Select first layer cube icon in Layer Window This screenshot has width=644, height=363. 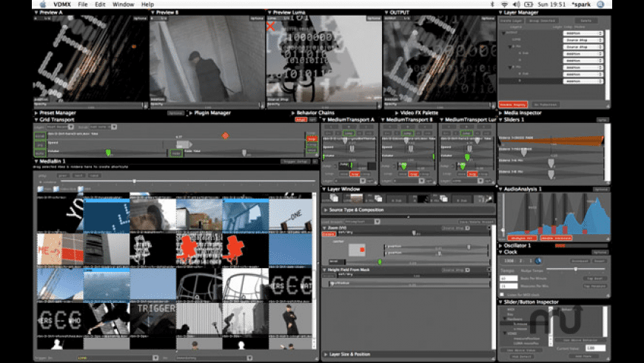[334, 199]
